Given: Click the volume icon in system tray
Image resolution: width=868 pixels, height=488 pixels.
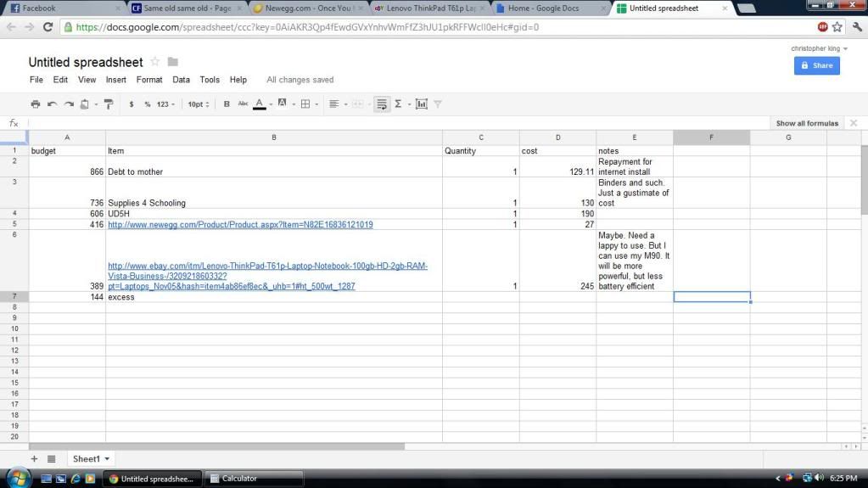Looking at the screenshot, I should point(819,478).
